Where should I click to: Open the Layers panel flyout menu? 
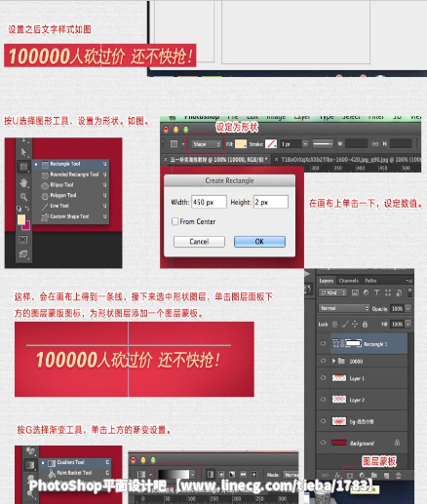(x=409, y=281)
